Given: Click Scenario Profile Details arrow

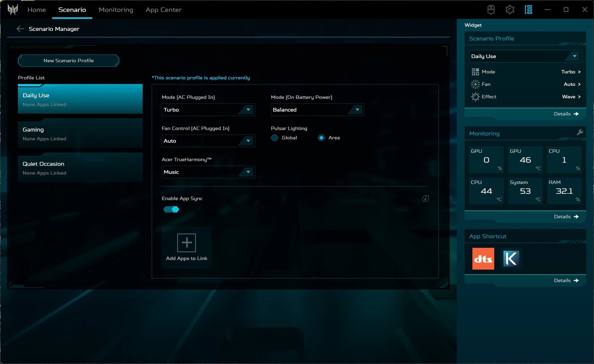Looking at the screenshot, I should [x=576, y=114].
